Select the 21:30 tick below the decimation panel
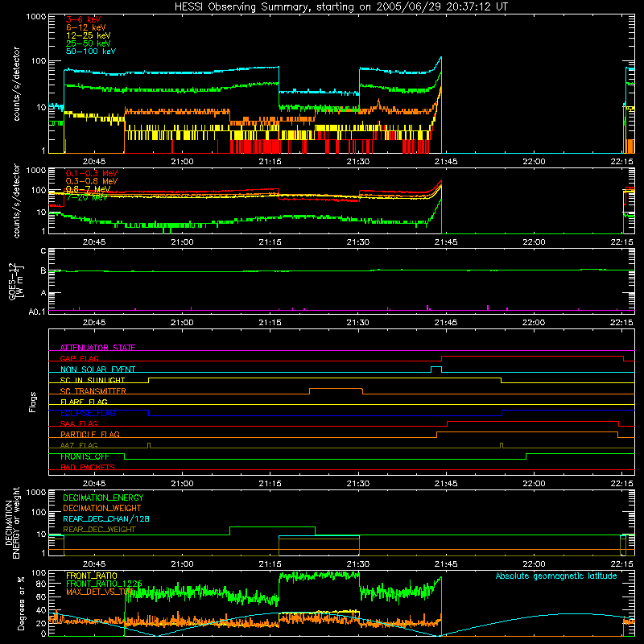644x644 pixels. pos(357,564)
